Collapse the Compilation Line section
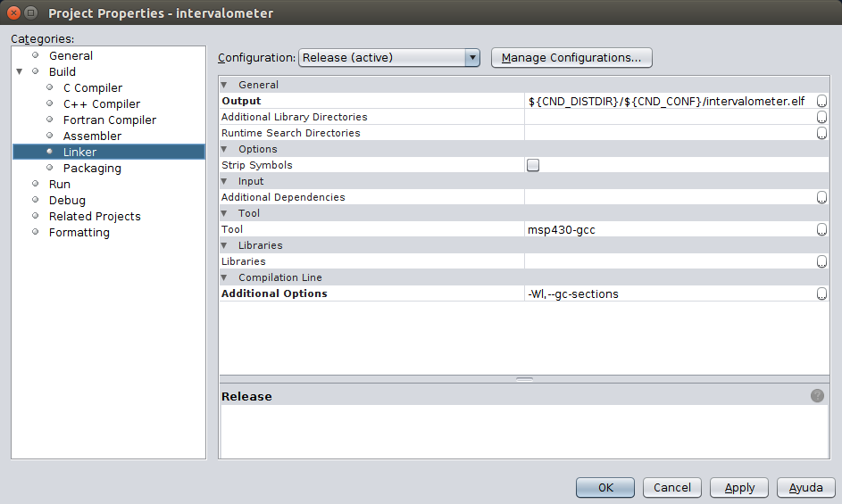This screenshot has height=504, width=842. (225, 278)
